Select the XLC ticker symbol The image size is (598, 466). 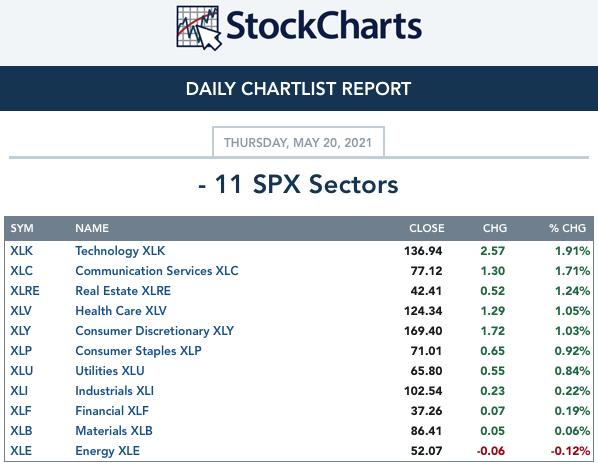tap(21, 271)
